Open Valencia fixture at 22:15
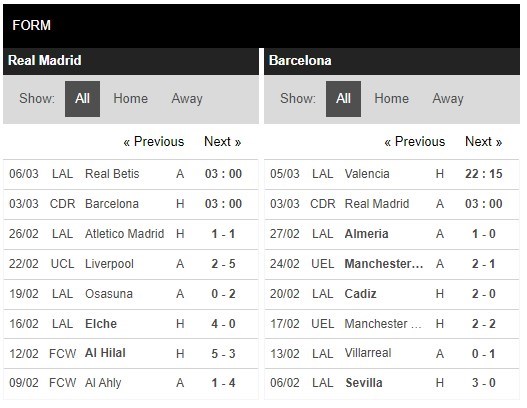The width and height of the screenshot is (527, 408). (x=392, y=174)
